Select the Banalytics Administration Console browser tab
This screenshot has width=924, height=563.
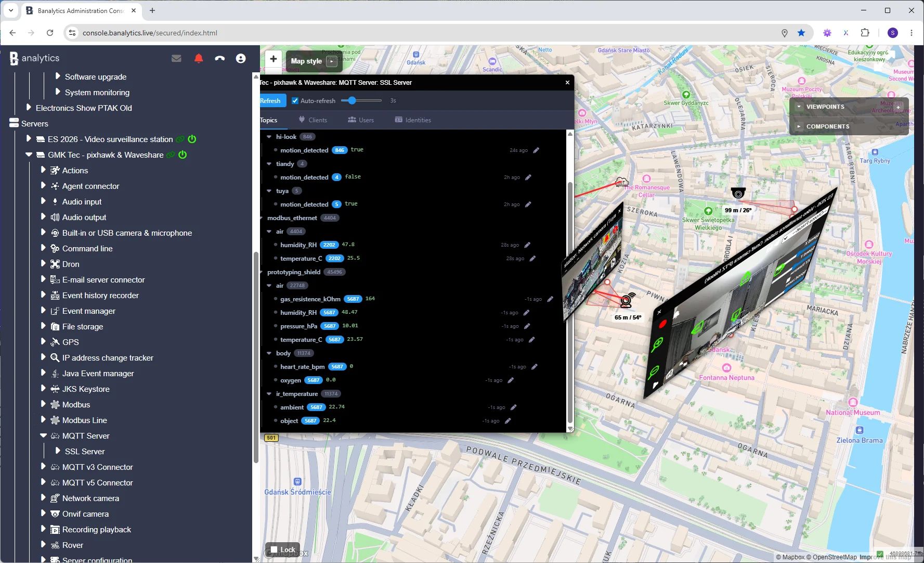tap(81, 10)
